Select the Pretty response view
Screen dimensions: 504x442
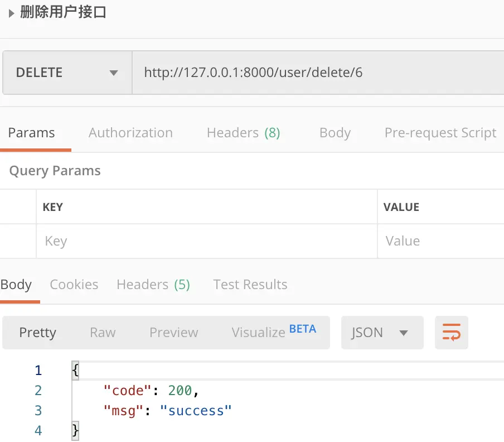pyautogui.click(x=37, y=333)
